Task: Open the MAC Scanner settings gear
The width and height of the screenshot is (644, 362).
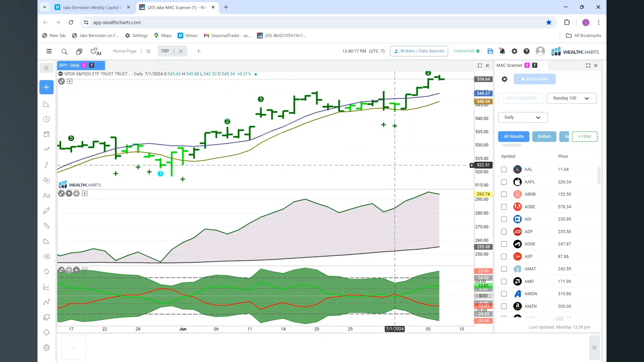Action: pos(504,79)
